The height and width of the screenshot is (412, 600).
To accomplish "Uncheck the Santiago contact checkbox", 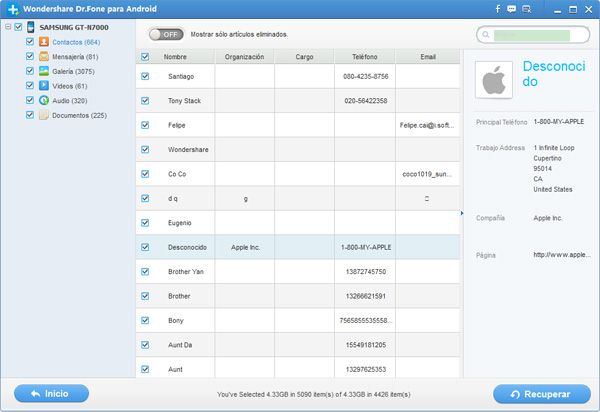I will coord(145,76).
